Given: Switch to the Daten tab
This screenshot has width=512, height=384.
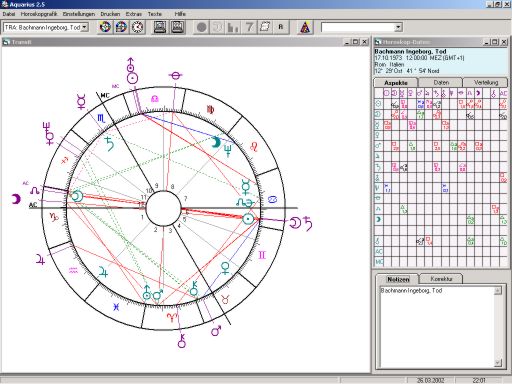Looking at the screenshot, I should [441, 82].
